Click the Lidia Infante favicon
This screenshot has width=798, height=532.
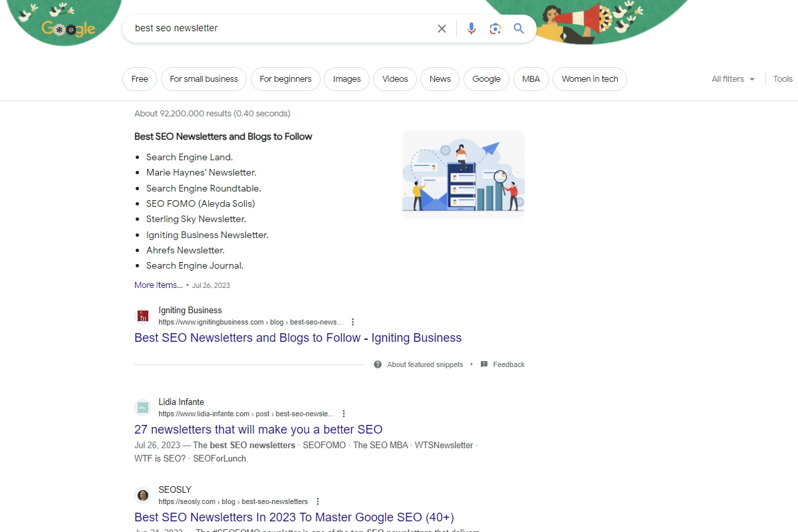coord(142,408)
